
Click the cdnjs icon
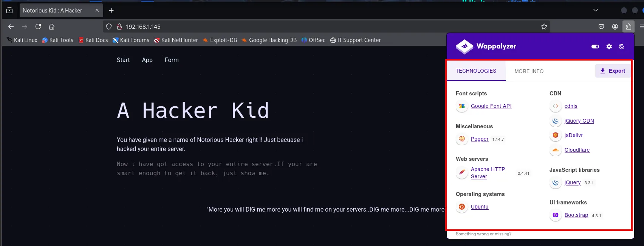tap(555, 106)
